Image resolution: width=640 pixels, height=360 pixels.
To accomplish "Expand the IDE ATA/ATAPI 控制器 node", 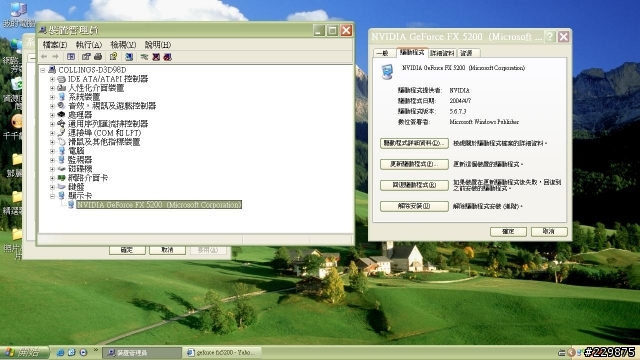I will click(x=52, y=79).
